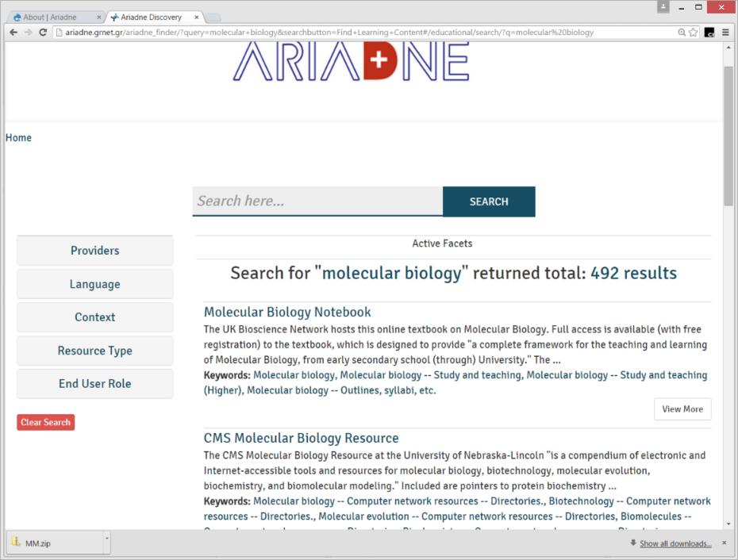Screen dimensions: 738x560
Task: Expand the Providers facet
Action: 95,251
